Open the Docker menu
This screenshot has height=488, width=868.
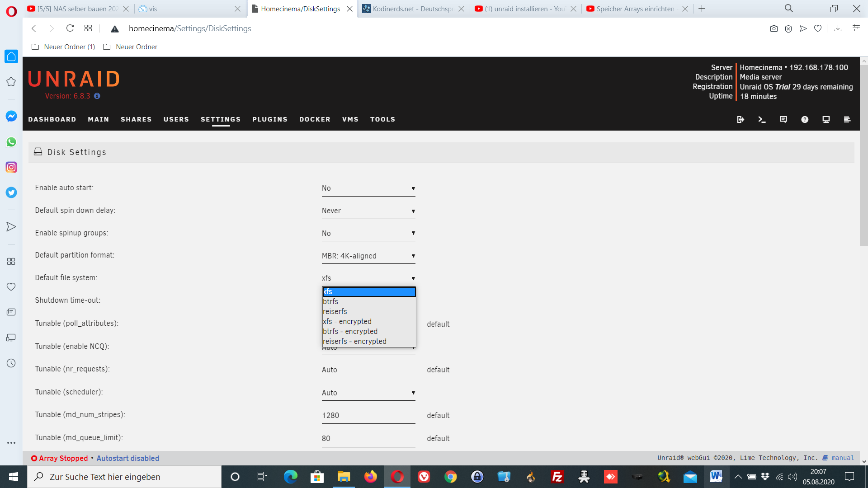tap(315, 120)
